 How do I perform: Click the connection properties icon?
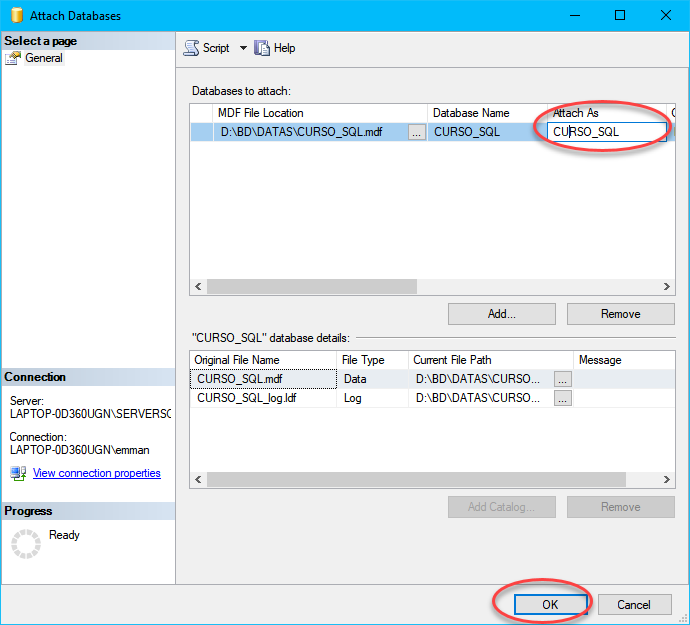(18, 473)
